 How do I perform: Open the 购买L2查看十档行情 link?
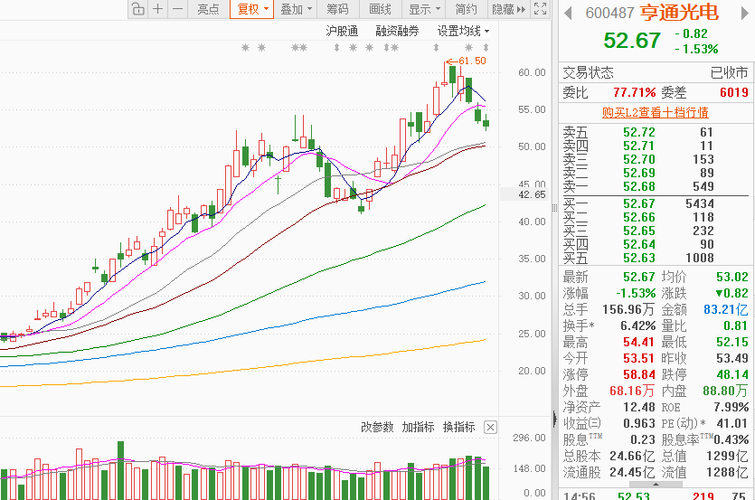655,113
